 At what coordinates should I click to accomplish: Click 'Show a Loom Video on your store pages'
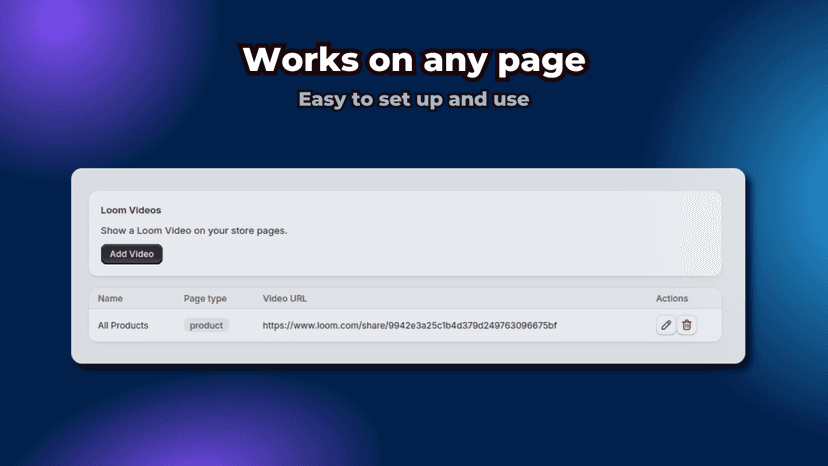[194, 231]
